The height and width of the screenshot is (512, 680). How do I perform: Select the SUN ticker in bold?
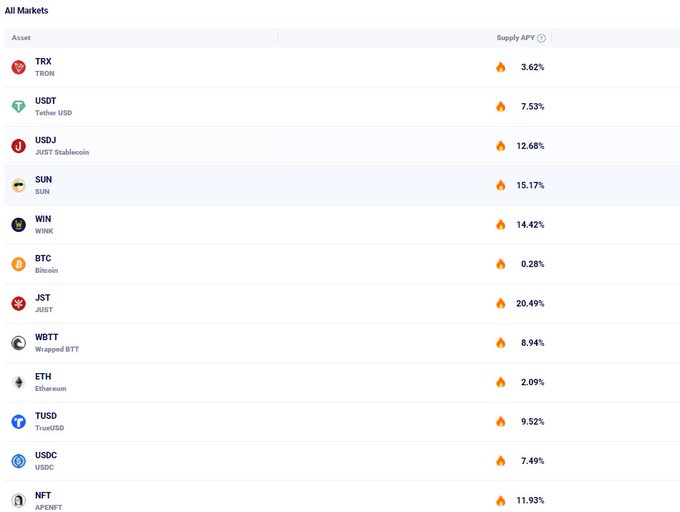coord(43,179)
